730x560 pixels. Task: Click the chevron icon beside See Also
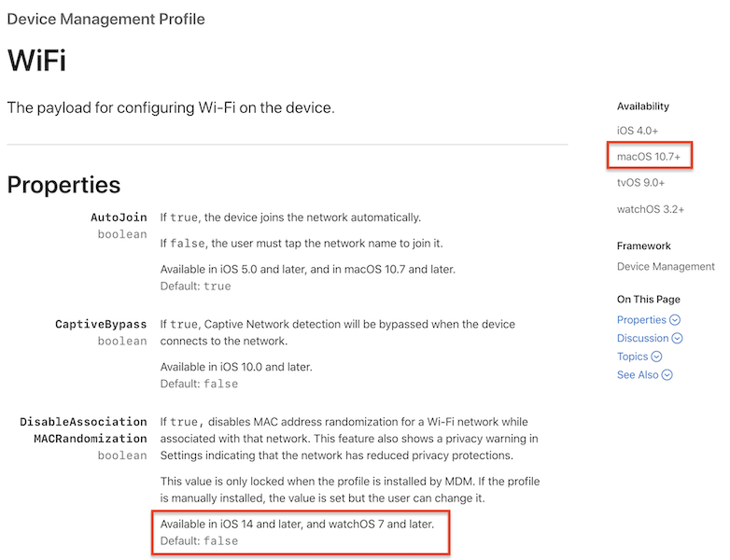coord(667,375)
